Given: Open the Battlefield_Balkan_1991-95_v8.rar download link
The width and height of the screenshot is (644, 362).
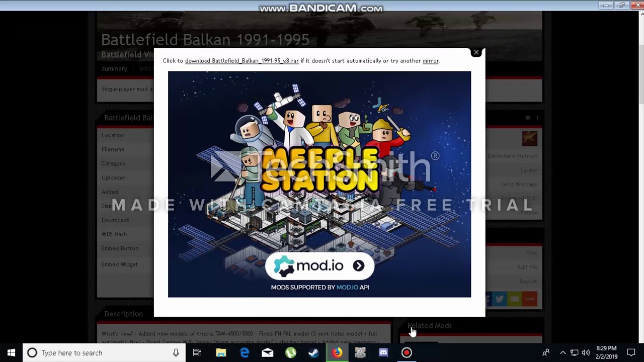Looking at the screenshot, I should point(242,60).
